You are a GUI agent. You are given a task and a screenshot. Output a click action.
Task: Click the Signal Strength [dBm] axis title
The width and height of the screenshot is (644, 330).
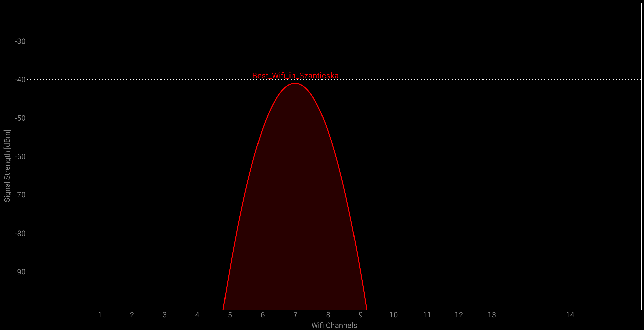pos(7,166)
